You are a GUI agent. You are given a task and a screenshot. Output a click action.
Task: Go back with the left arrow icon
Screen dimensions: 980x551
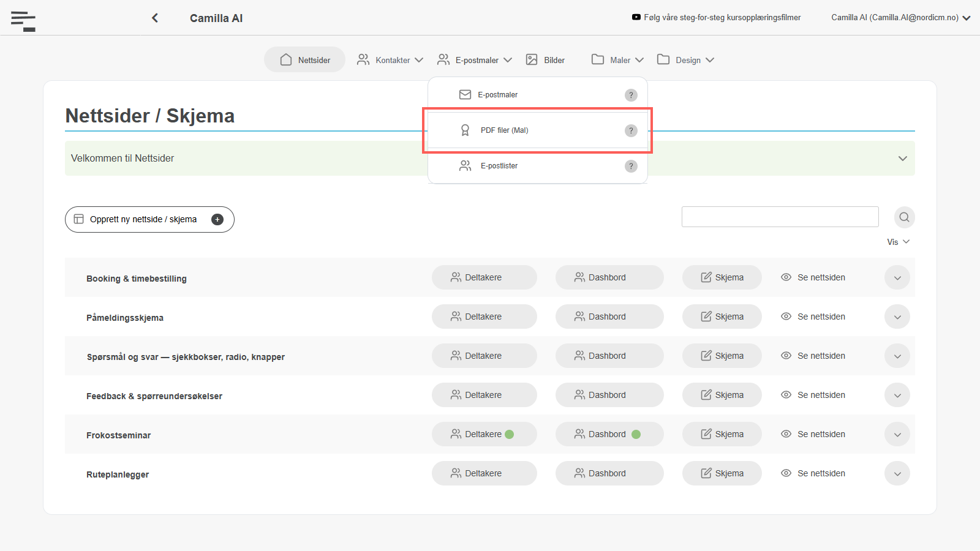155,18
